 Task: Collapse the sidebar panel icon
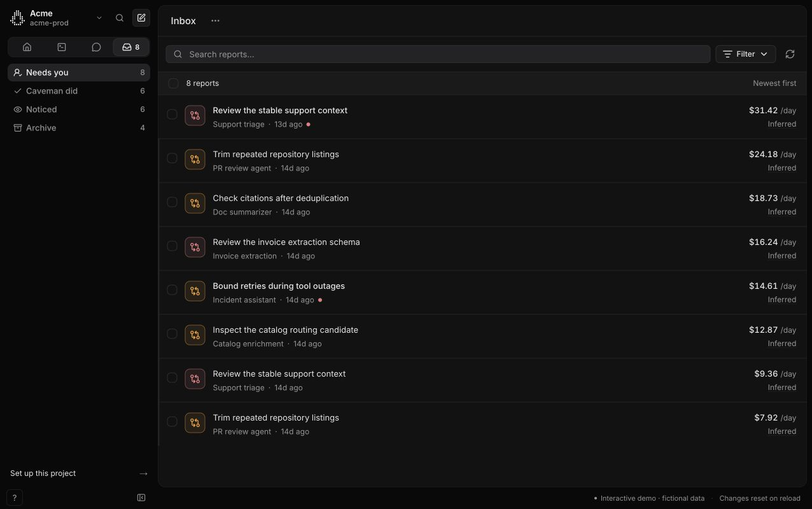coord(141,498)
